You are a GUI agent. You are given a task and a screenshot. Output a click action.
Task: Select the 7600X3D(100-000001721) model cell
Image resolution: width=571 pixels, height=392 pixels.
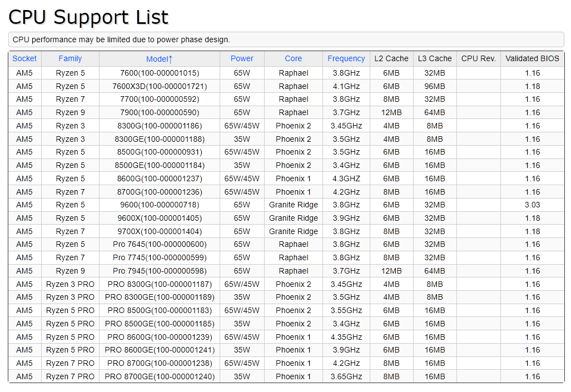[160, 86]
